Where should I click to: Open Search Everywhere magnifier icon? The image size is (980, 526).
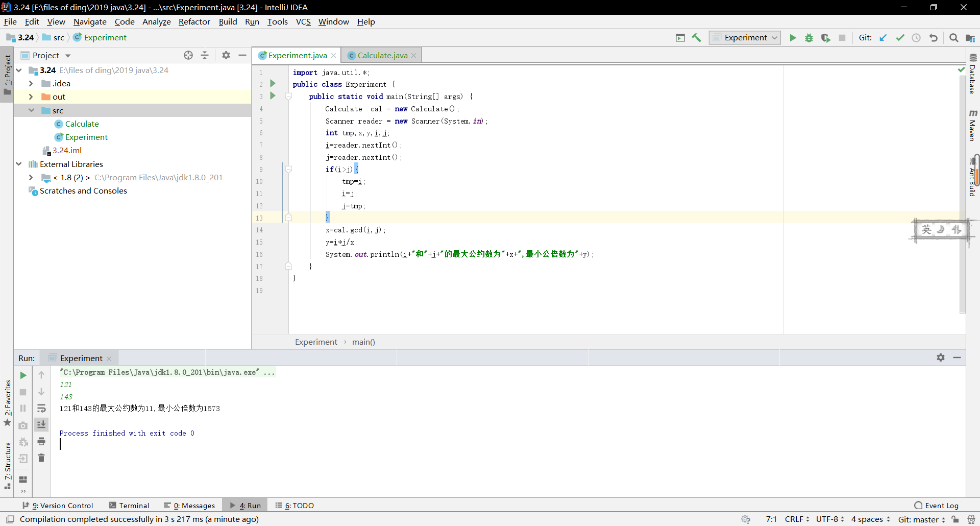tap(953, 38)
